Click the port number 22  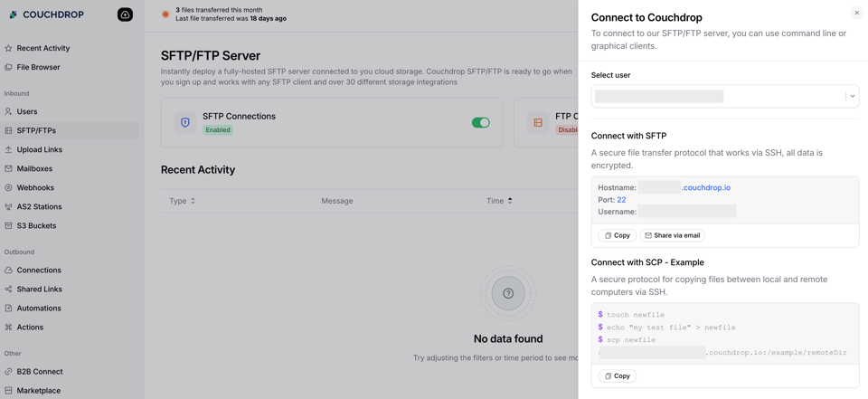[622, 199]
